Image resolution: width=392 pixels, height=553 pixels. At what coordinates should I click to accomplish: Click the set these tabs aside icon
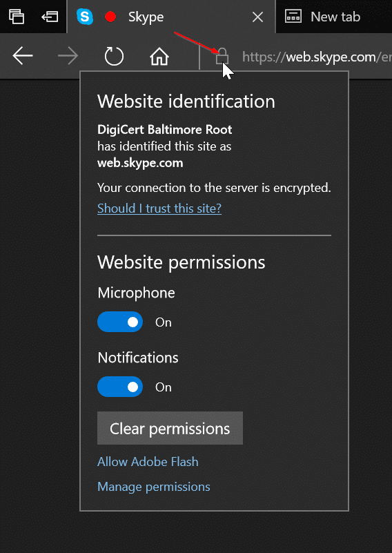(x=50, y=17)
